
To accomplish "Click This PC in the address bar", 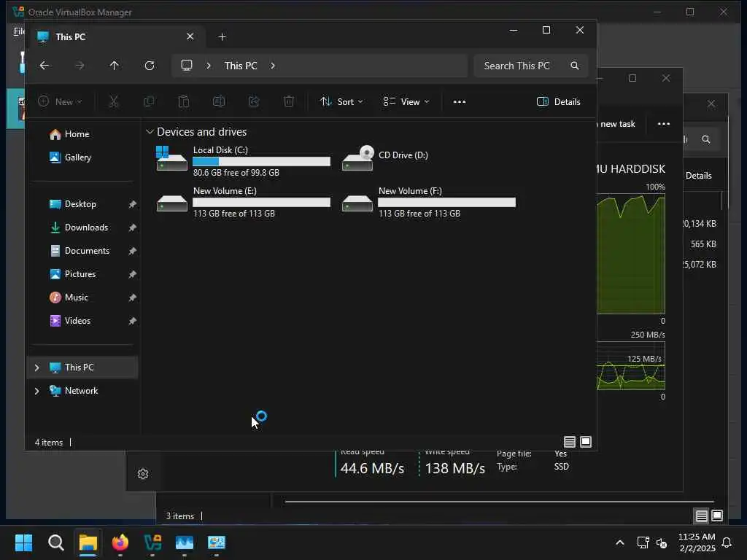I will pos(241,66).
